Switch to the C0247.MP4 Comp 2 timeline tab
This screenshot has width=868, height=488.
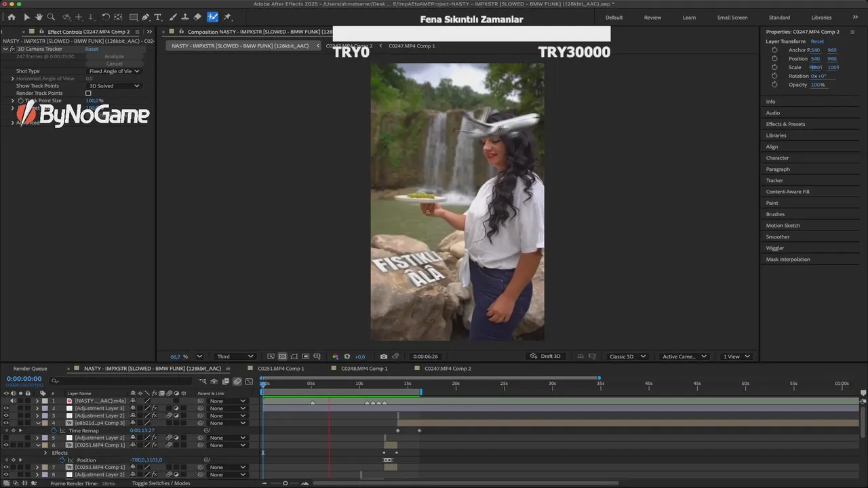(448, 369)
